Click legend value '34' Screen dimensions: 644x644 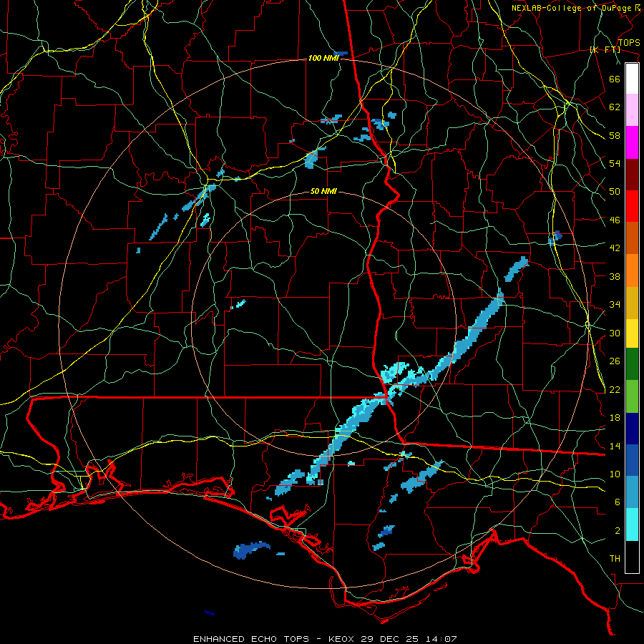[615, 305]
